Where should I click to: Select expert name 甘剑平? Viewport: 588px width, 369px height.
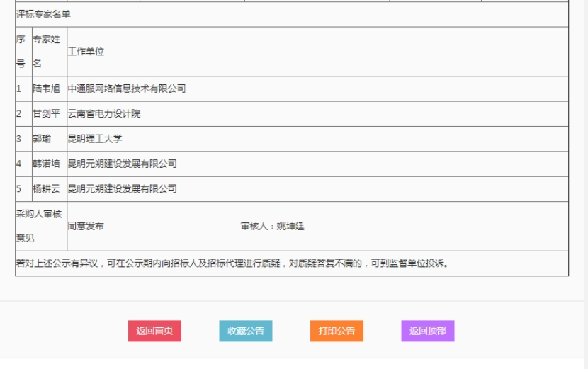47,114
